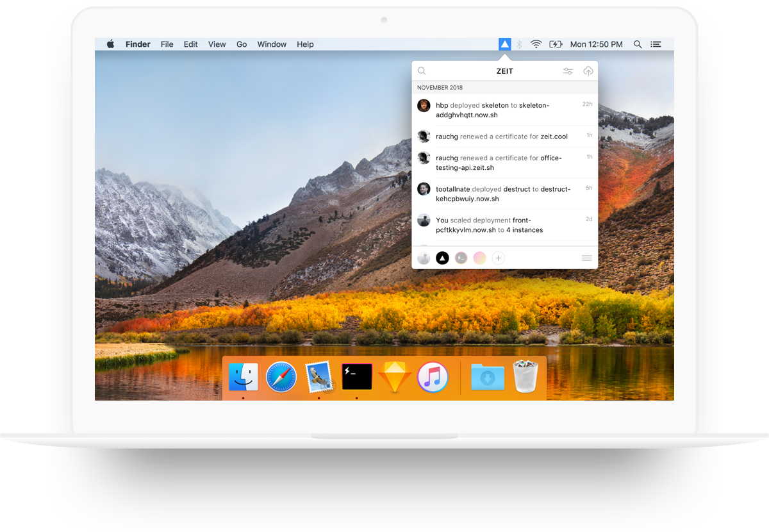769x532 pixels.
Task: Open the Go menu in menu bar
Action: 242,44
